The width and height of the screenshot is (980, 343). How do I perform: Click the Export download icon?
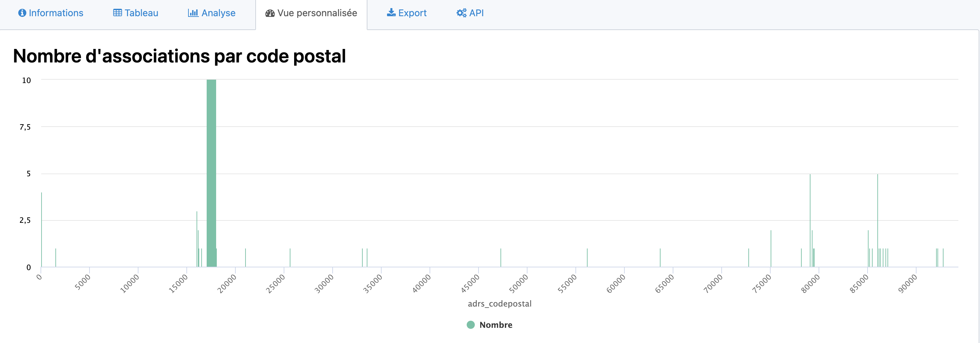pyautogui.click(x=391, y=13)
